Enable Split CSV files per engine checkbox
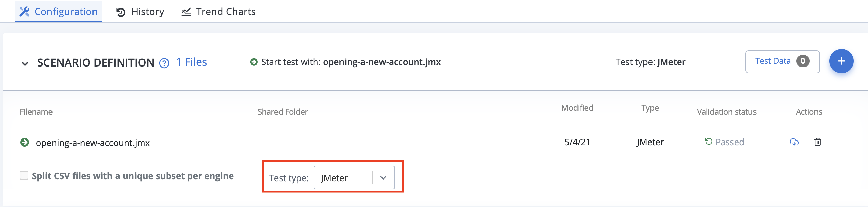The height and width of the screenshot is (207, 868). [24, 175]
